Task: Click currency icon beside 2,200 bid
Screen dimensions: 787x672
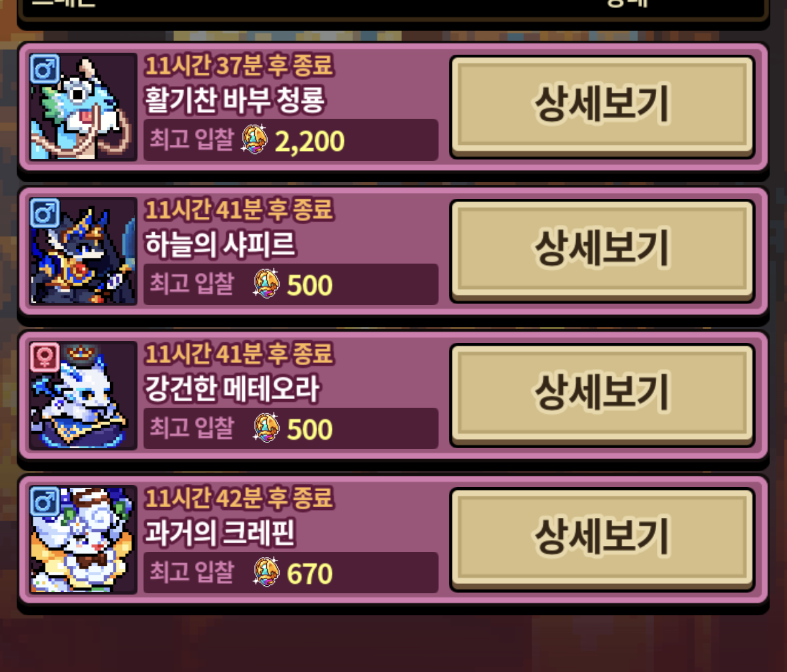Action: [255, 139]
